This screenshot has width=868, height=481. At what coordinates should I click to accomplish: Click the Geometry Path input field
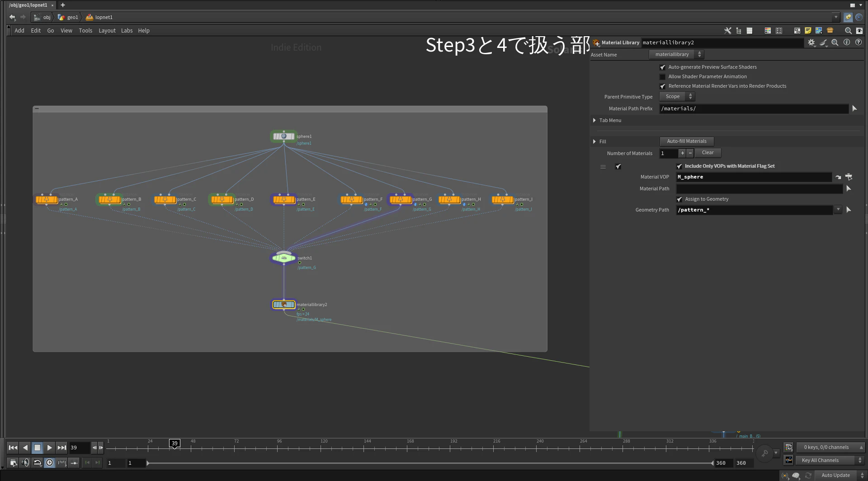[755, 210]
